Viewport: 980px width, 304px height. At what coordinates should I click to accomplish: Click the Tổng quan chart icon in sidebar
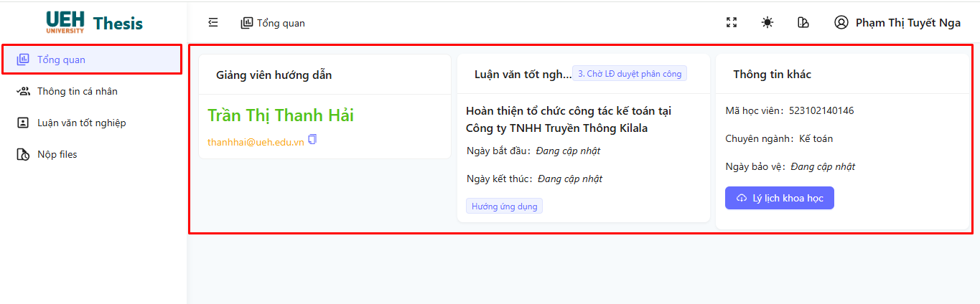click(x=24, y=60)
